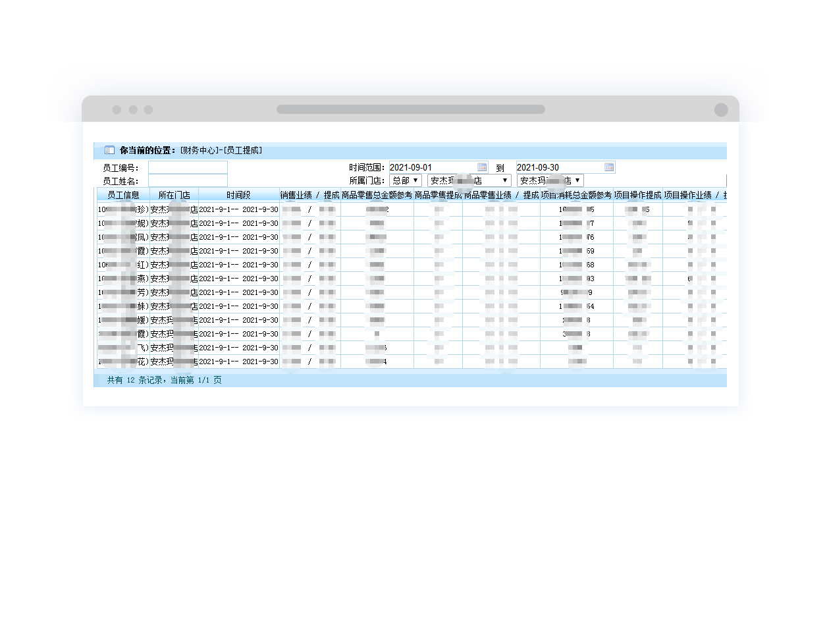This screenshot has width=827, height=644.
Task: Click the [财务中心]-[员工提成] breadcrumb text
Action: coord(221,150)
